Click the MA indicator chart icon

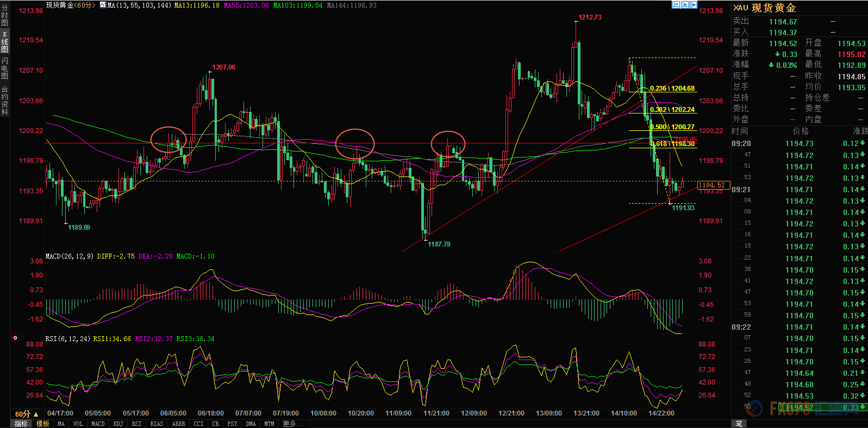(103, 5)
